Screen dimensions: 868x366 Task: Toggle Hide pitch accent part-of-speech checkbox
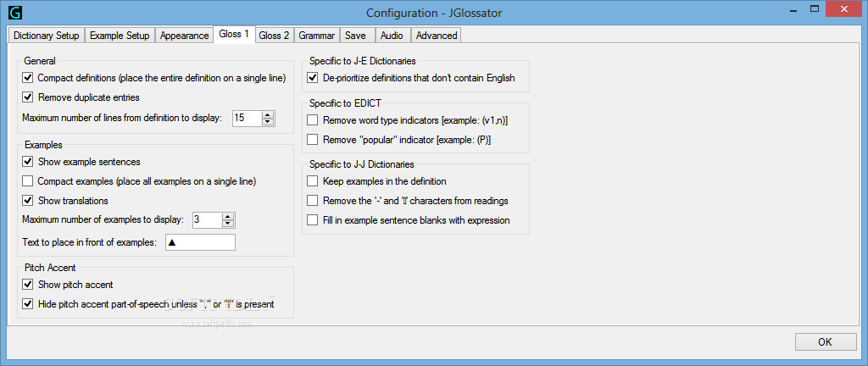click(x=28, y=303)
